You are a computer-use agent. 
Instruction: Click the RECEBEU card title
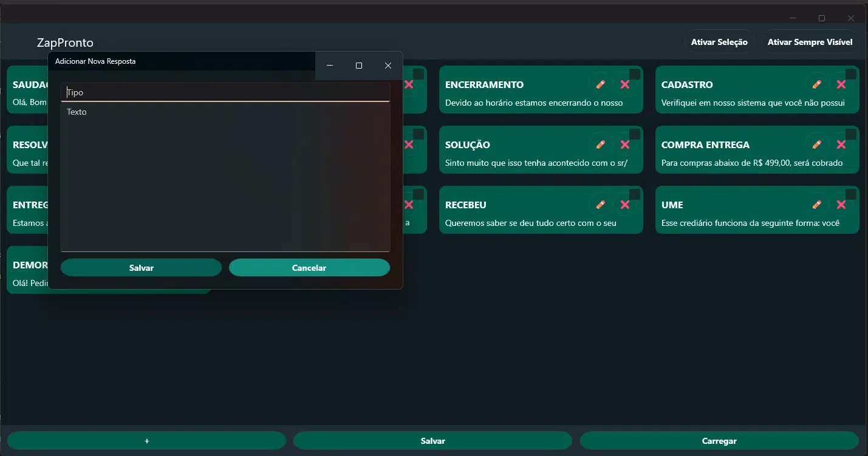click(x=466, y=205)
